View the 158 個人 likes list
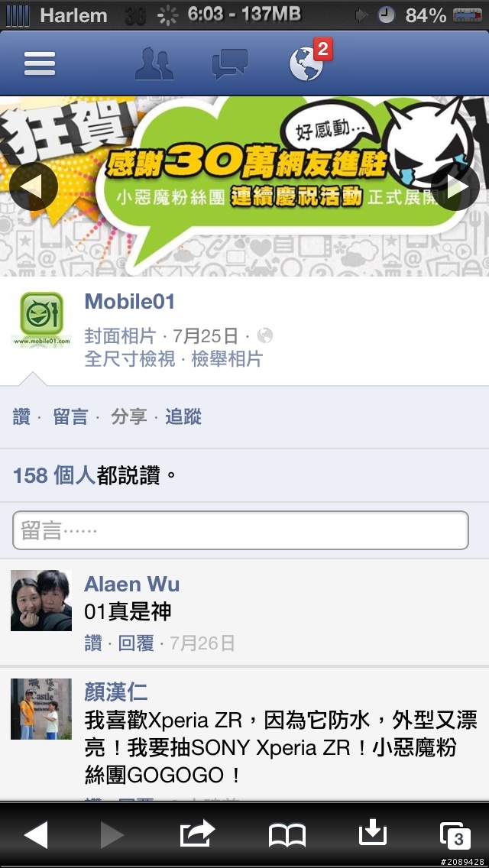Viewport: 489px width, 868px height. [x=53, y=475]
